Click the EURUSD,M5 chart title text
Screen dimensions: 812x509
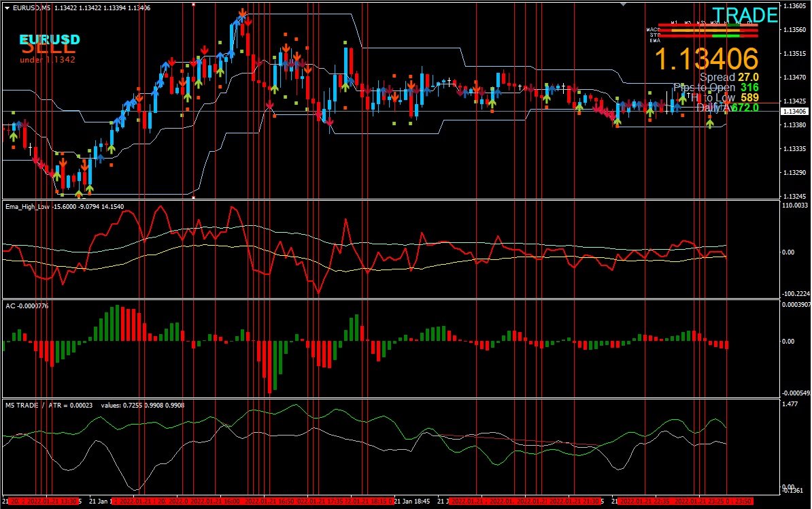click(31, 7)
